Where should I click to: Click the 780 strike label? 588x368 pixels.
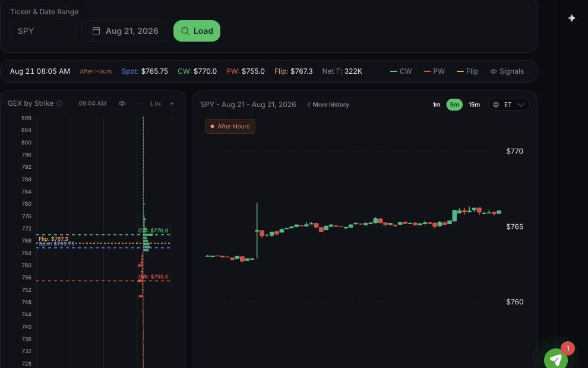click(x=26, y=204)
